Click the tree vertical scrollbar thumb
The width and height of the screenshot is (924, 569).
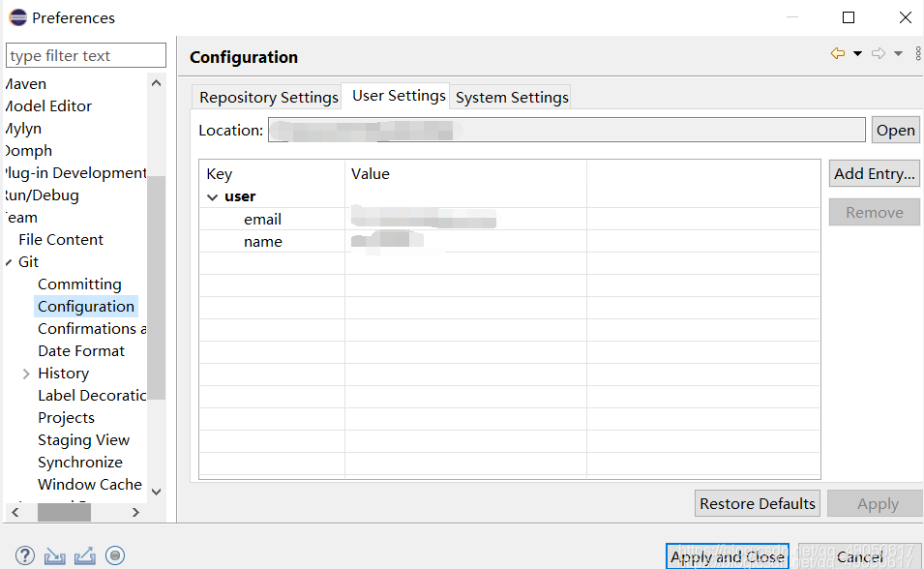click(156, 287)
